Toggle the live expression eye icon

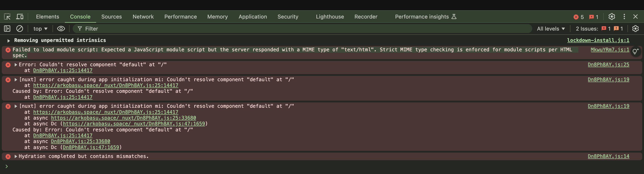(61, 29)
